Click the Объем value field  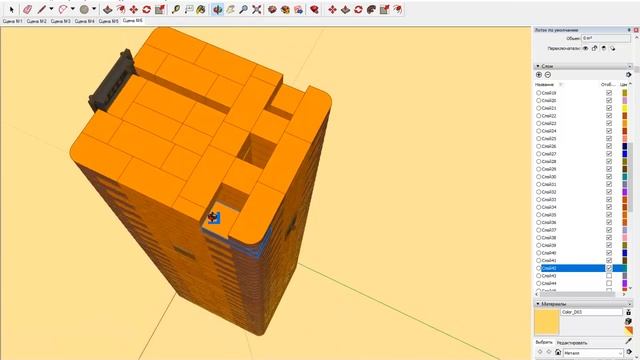606,38
